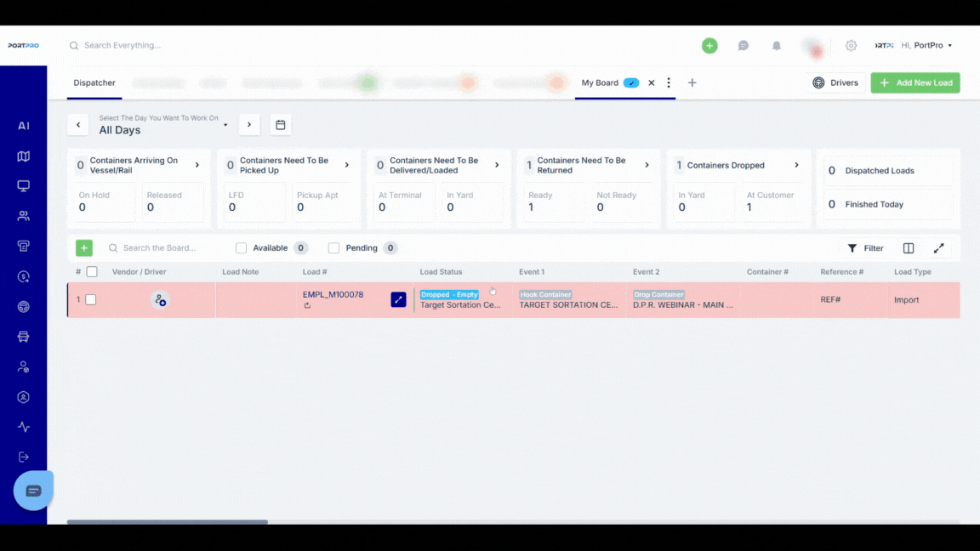This screenshot has width=980, height=551.
Task: Check the row 1 checkbox
Action: pos(91,300)
